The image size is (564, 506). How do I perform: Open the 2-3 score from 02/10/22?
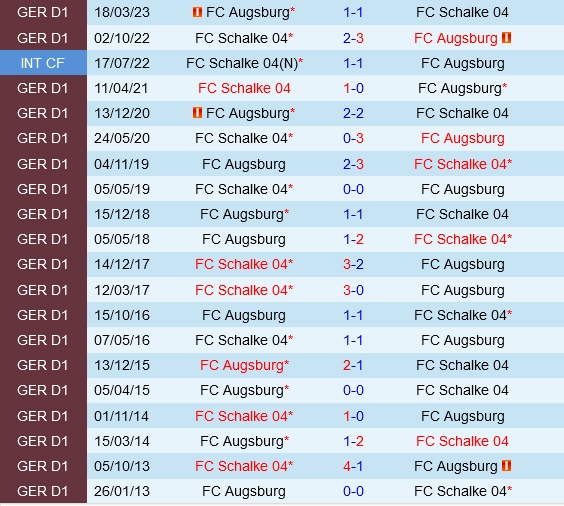click(353, 38)
